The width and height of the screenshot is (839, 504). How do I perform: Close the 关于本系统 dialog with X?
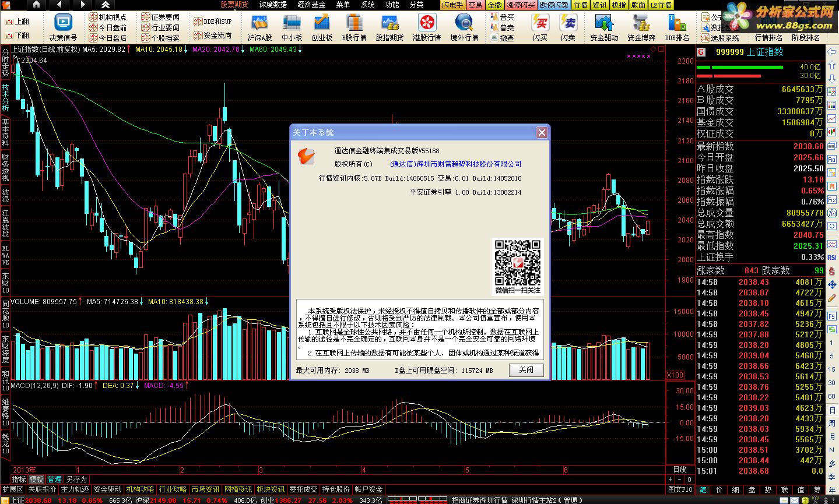coord(542,132)
